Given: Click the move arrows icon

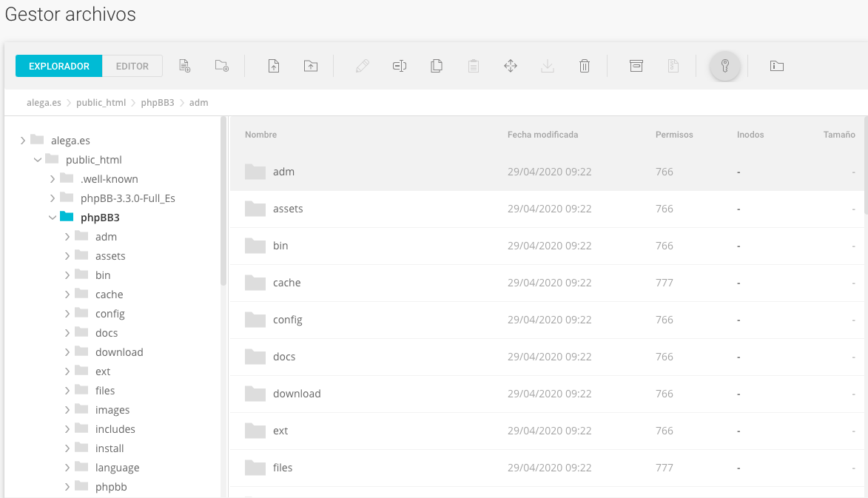Looking at the screenshot, I should tap(511, 66).
